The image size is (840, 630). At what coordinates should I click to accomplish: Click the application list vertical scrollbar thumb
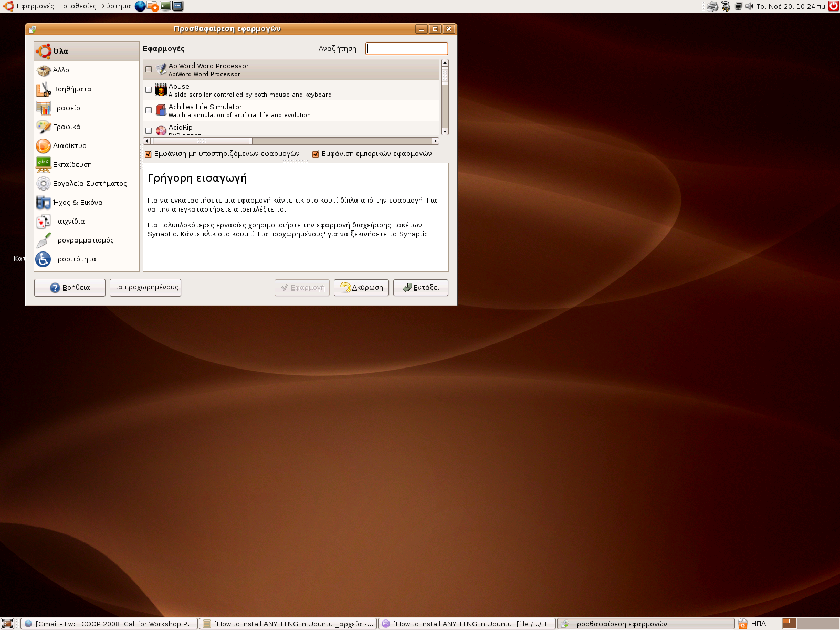coord(445,75)
